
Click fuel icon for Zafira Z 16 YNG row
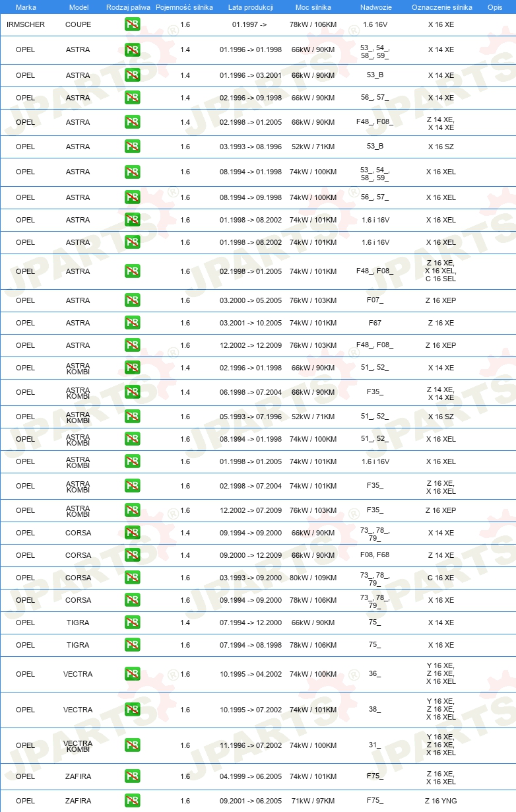(x=132, y=801)
